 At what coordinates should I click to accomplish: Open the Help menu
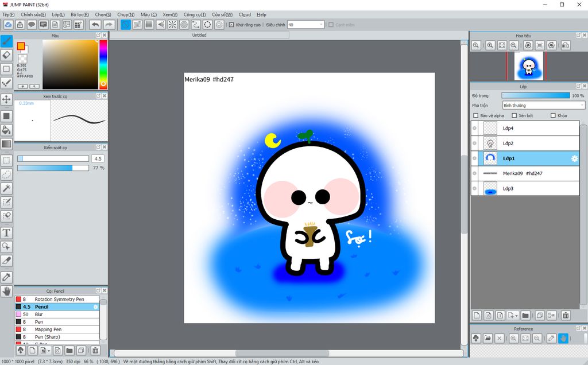pyautogui.click(x=261, y=14)
